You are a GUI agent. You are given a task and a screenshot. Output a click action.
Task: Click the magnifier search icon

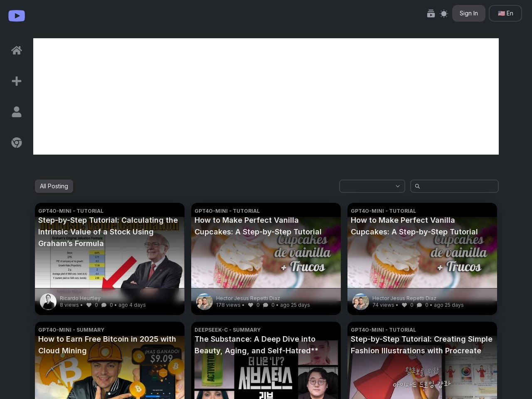point(417,186)
